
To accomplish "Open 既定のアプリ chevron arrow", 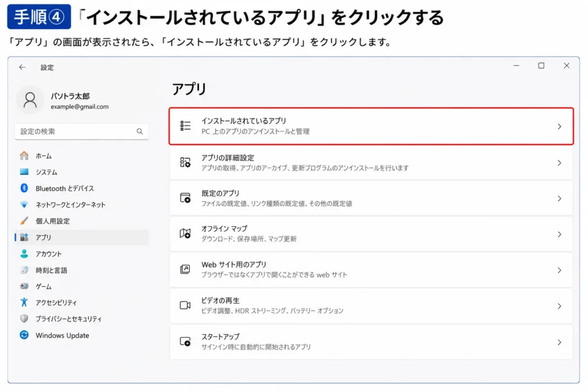I will [559, 199].
